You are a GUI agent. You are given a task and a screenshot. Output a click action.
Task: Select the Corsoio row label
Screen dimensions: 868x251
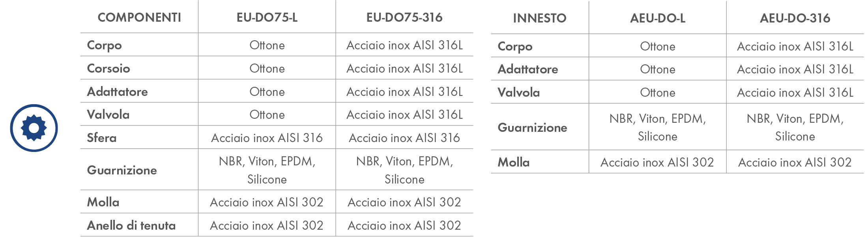click(x=108, y=68)
